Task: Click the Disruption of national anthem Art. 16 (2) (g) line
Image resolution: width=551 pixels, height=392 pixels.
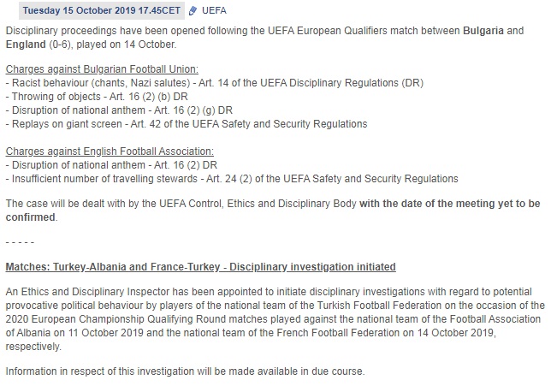Action: (x=119, y=110)
